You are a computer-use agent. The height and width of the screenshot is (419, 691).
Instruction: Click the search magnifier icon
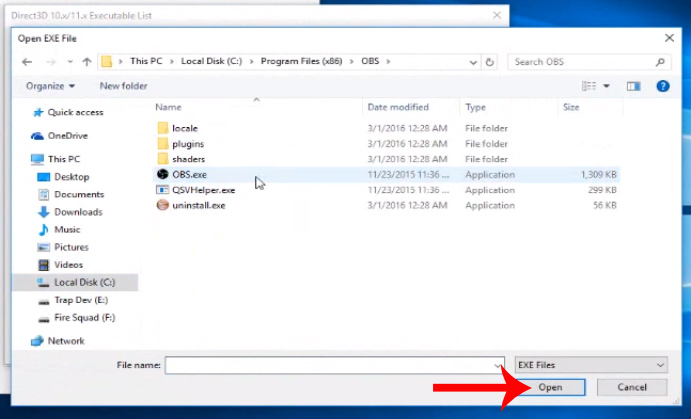(660, 62)
